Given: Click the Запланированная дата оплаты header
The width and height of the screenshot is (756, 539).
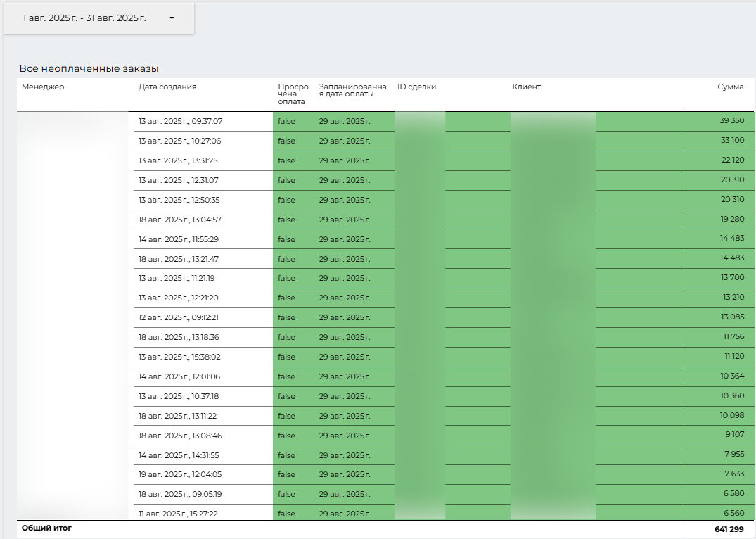Looking at the screenshot, I should pyautogui.click(x=352, y=91).
